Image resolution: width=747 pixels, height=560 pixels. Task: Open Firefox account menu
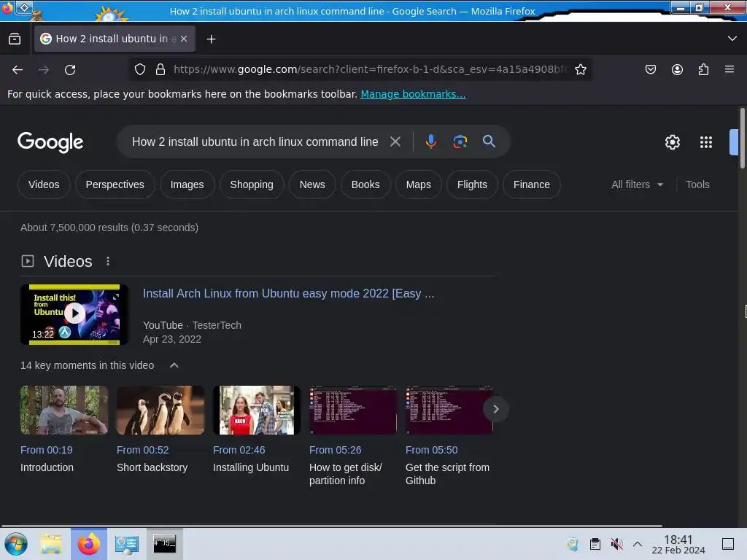pos(677,69)
